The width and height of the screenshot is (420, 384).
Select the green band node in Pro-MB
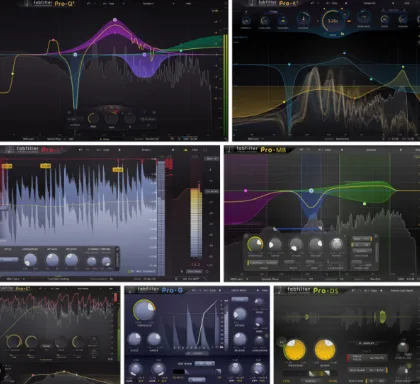(364, 203)
